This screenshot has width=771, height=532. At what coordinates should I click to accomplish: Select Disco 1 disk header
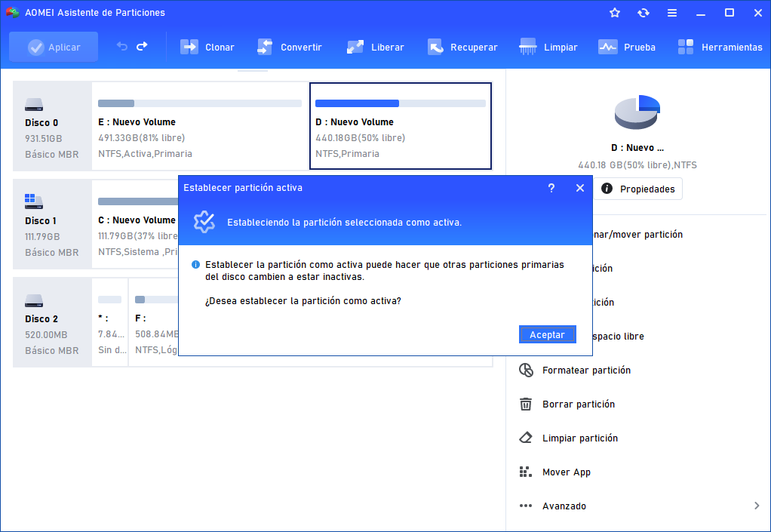click(x=52, y=224)
